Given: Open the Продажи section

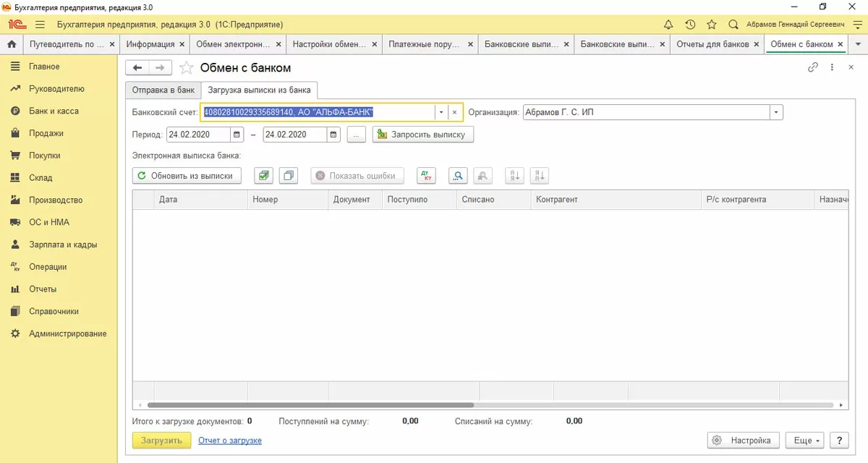Looking at the screenshot, I should (59, 133).
